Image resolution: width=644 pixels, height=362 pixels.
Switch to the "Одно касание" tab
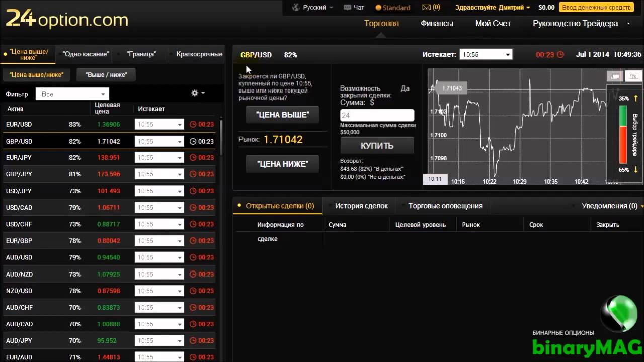86,54
